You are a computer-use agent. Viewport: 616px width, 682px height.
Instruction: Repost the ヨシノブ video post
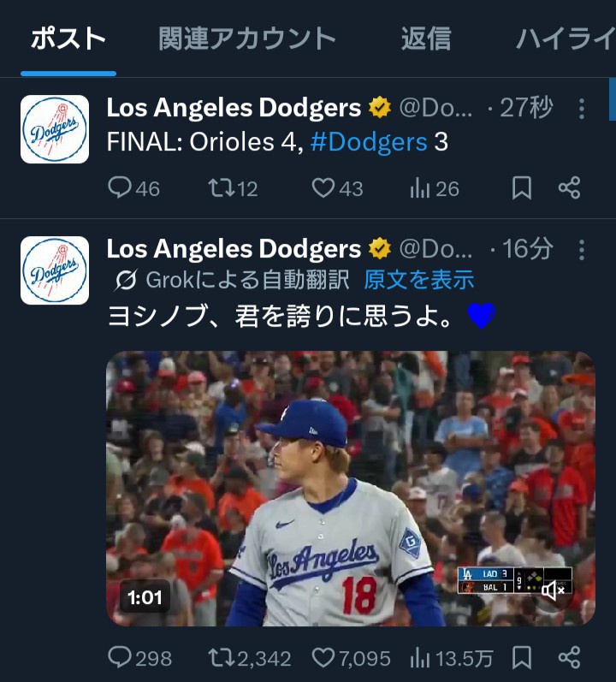coord(221,657)
